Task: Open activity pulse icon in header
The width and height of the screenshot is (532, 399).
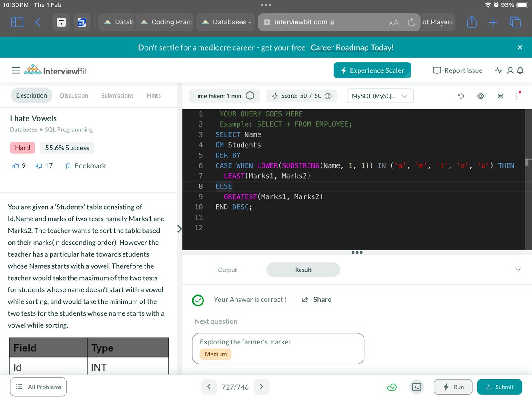Action: pos(498,70)
